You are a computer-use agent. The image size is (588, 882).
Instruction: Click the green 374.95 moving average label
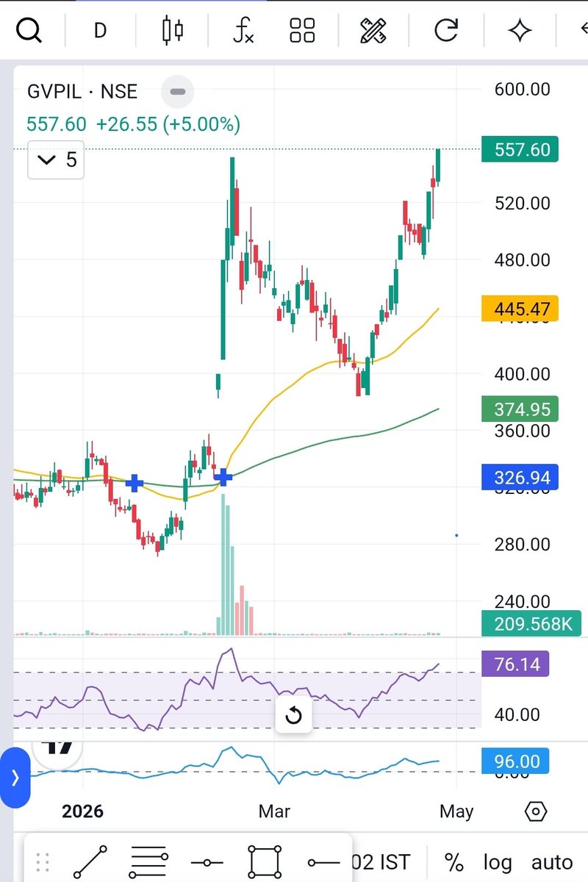coord(520,409)
